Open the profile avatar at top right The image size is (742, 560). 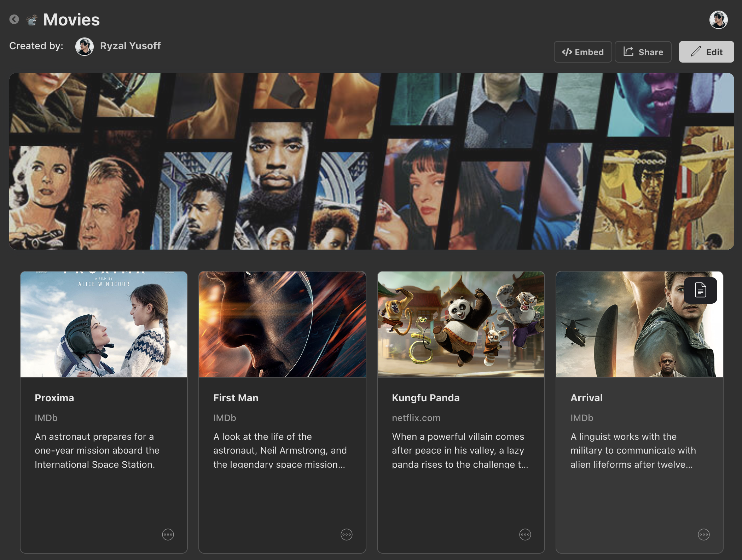(718, 19)
